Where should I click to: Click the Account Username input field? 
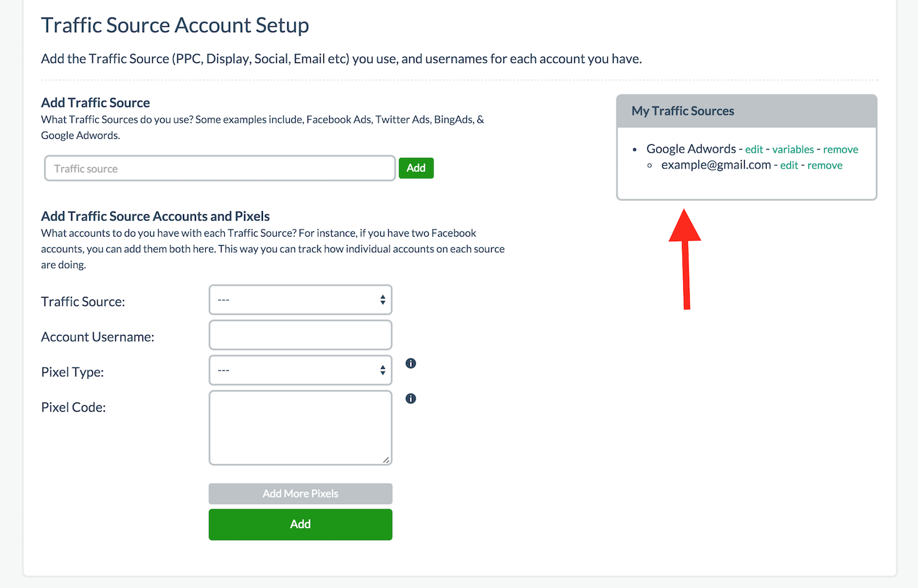(300, 336)
